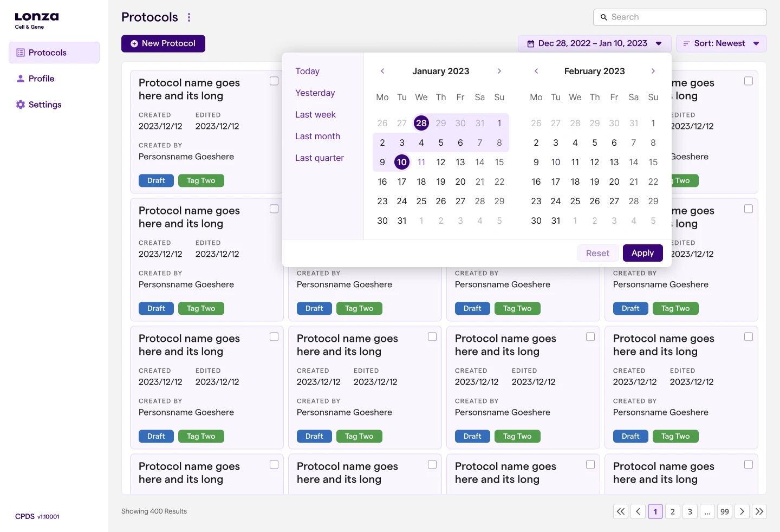Select the Yesterday preset

click(x=315, y=93)
